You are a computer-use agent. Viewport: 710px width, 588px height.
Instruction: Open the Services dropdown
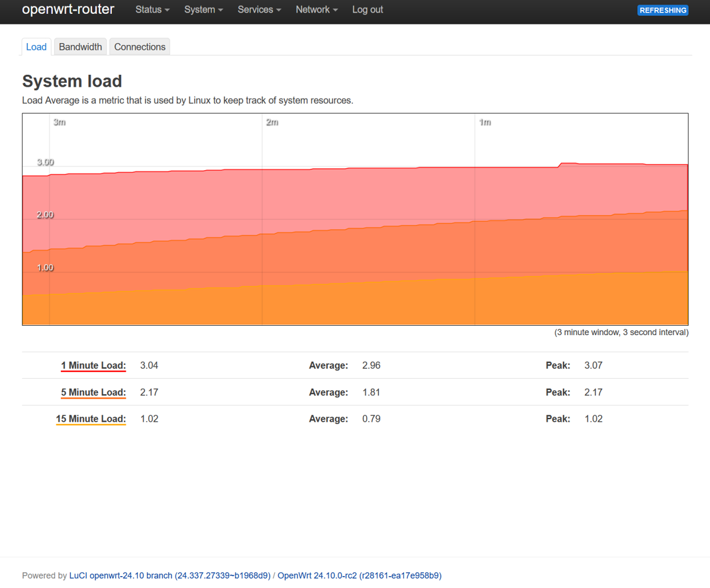[259, 10]
